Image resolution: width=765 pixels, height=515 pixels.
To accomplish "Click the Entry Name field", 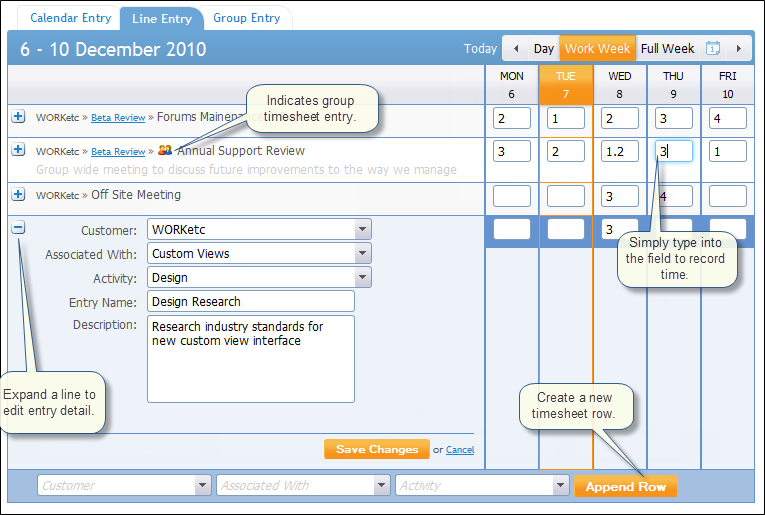I will 251,301.
